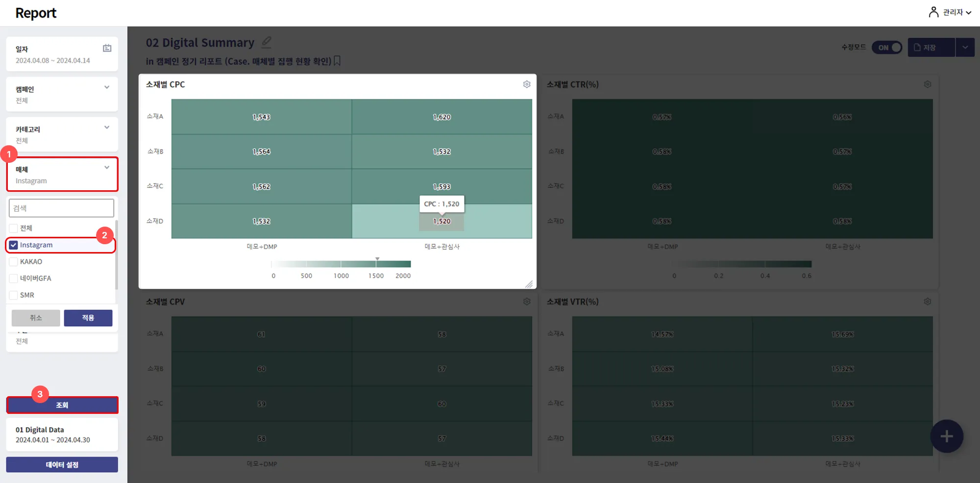Click the 취소 cancel button

click(36, 318)
